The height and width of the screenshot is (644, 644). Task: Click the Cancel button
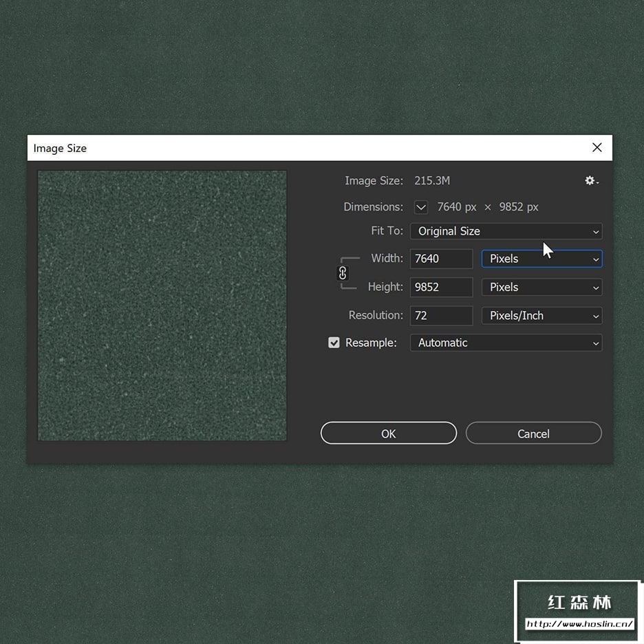(x=533, y=433)
